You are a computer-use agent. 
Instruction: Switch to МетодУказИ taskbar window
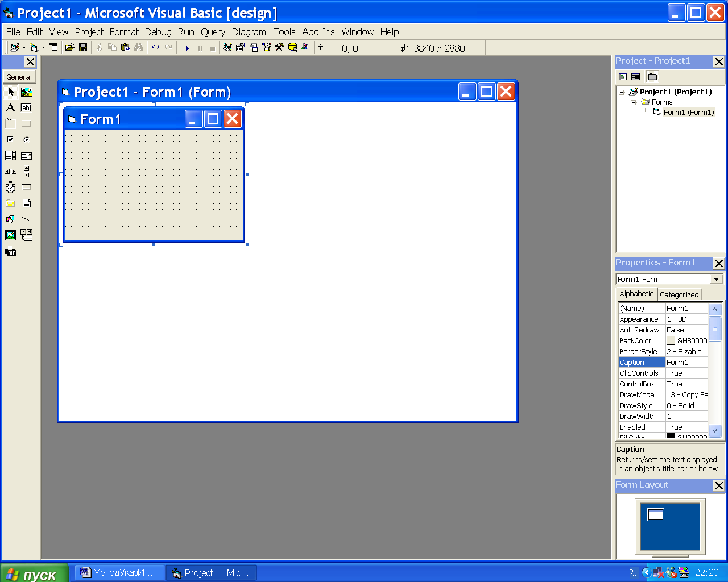118,573
